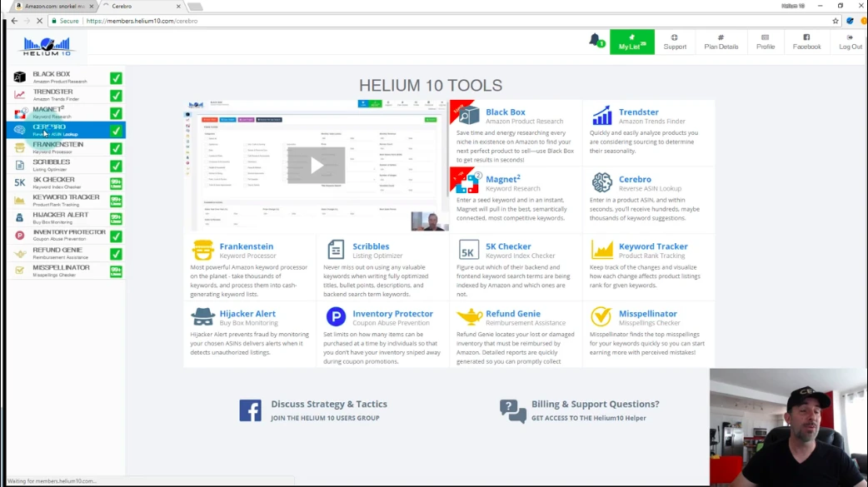The image size is (868, 487).
Task: Click the Trendster bar chart card icon
Action: (601, 116)
